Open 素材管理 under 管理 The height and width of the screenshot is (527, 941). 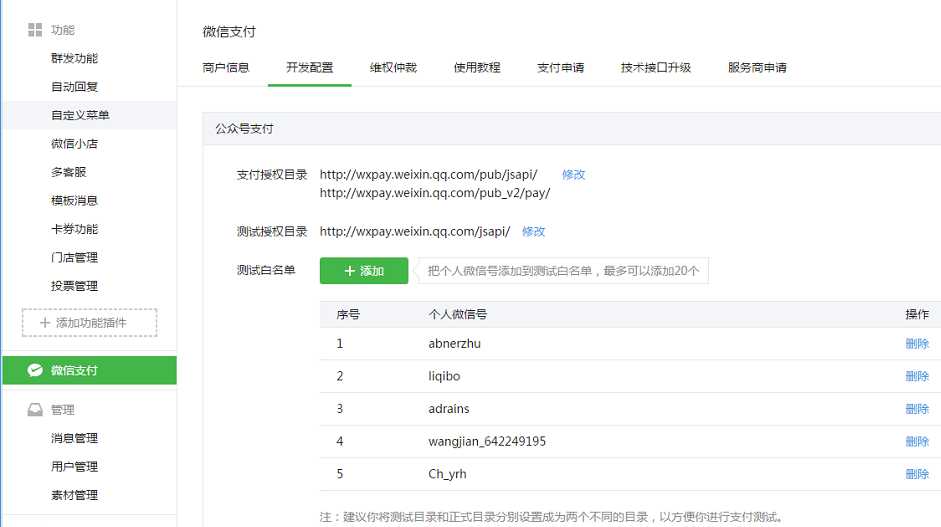(74, 495)
